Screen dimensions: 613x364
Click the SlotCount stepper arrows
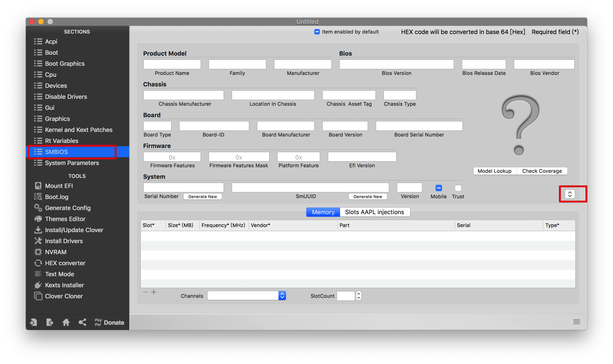359,296
